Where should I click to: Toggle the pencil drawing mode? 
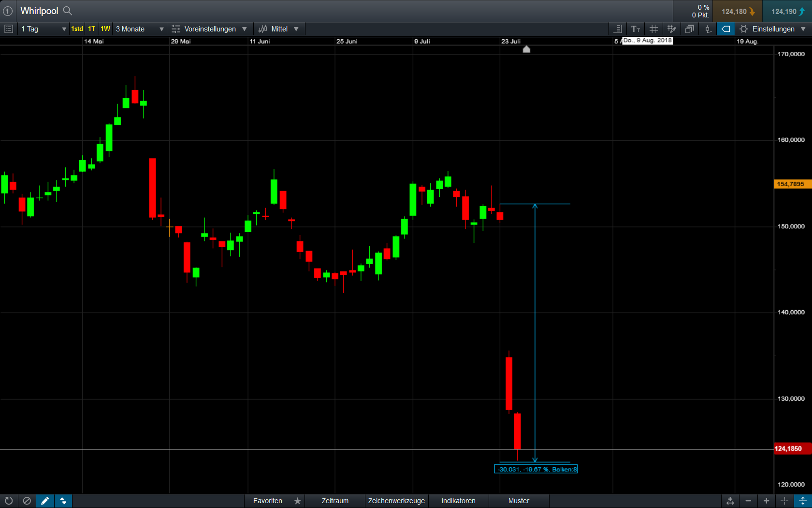click(x=45, y=501)
